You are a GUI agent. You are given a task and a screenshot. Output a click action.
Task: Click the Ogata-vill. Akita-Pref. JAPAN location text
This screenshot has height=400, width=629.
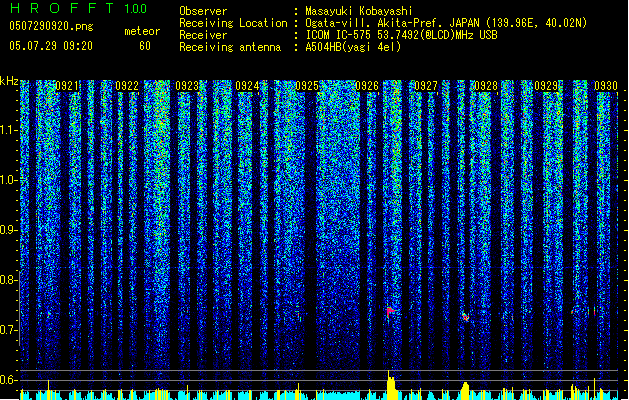(446, 23)
